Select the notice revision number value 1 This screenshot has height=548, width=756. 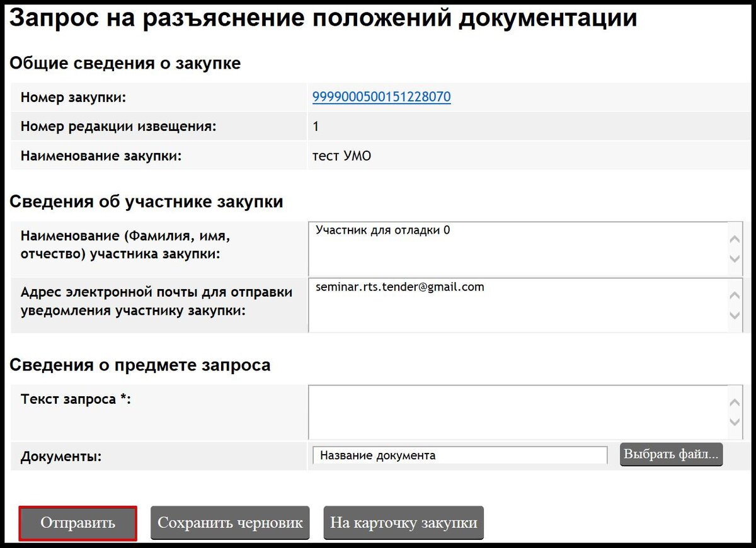pyautogui.click(x=315, y=126)
